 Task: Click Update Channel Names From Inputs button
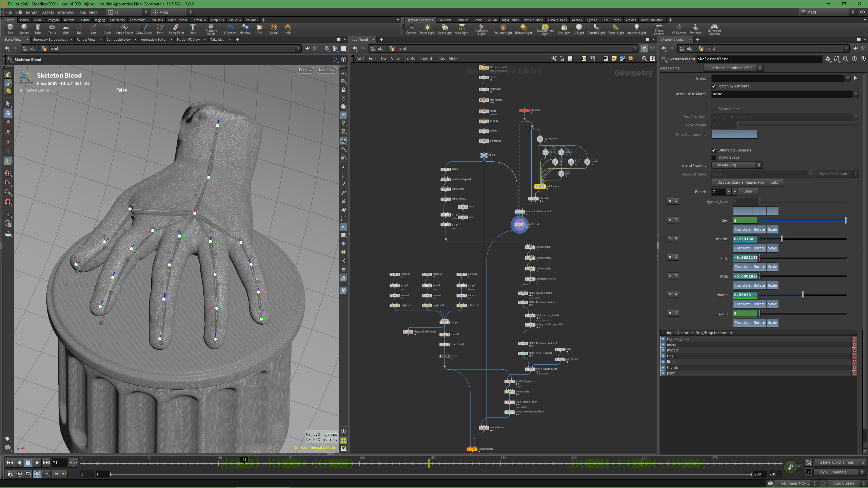[747, 183]
